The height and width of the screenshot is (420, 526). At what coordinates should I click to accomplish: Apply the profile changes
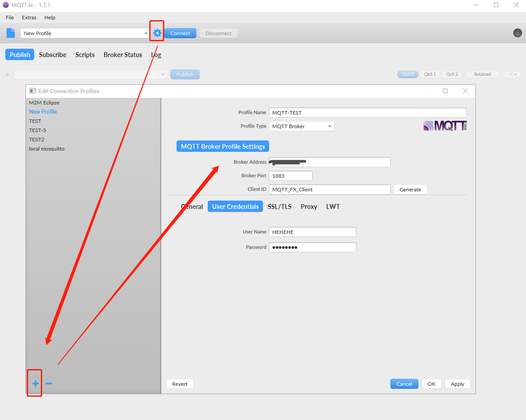pyautogui.click(x=458, y=384)
